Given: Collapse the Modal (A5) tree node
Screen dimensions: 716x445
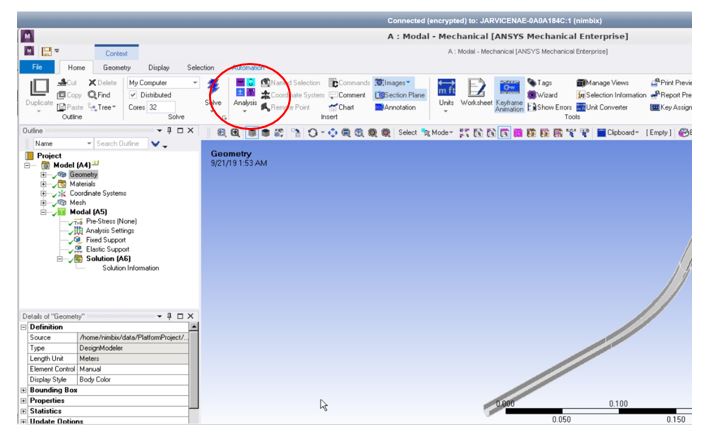Looking at the screenshot, I should (x=43, y=212).
